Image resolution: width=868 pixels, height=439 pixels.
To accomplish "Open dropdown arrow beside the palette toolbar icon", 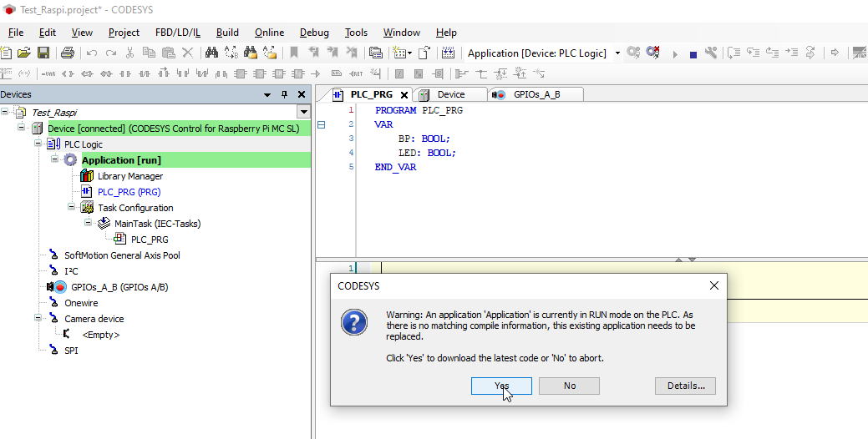I will point(409,53).
